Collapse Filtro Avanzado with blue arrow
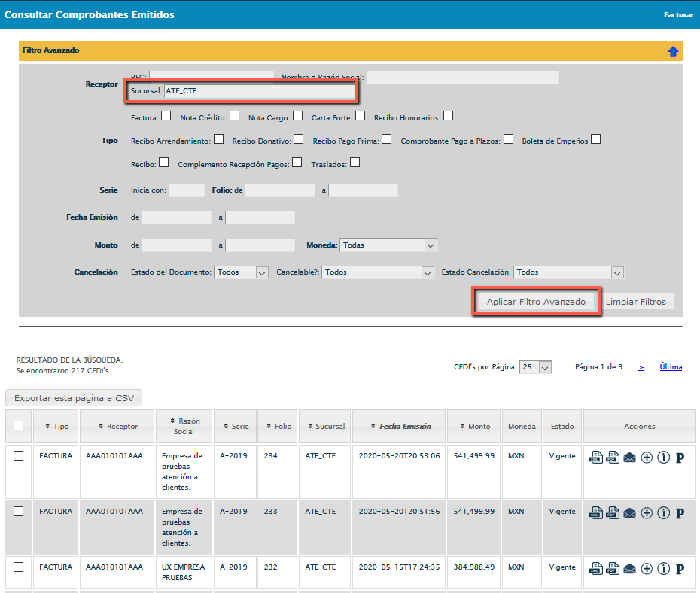This screenshot has height=593, width=700. 673,51
